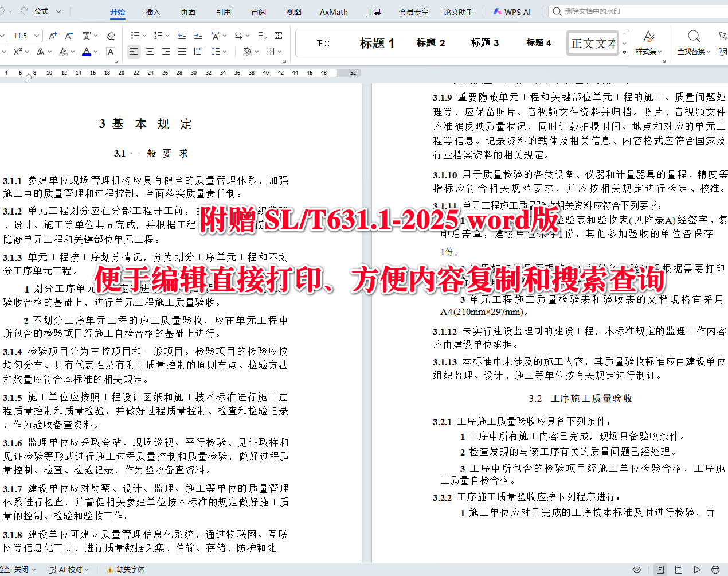
Task: Expand the styles gallery list
Action: click(x=624, y=53)
